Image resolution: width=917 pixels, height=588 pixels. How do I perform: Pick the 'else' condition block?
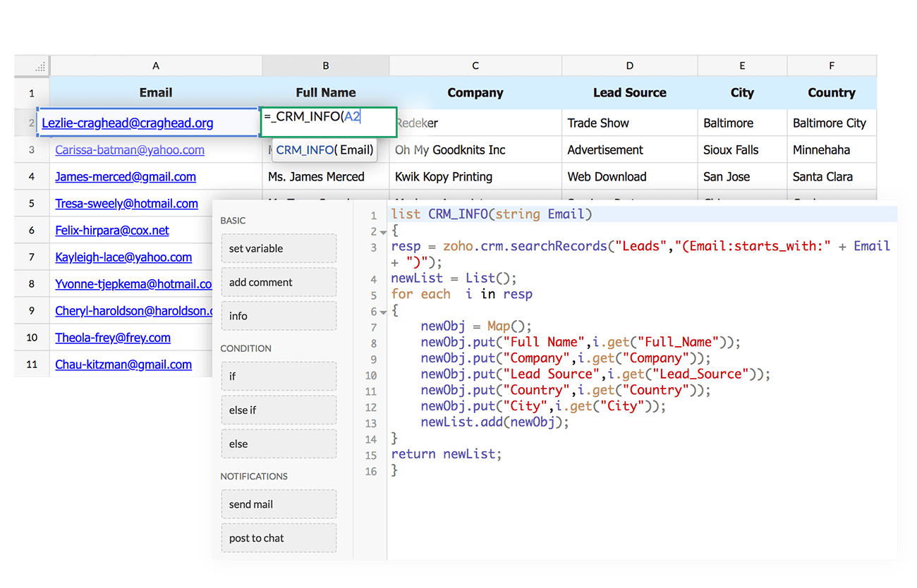coord(279,444)
